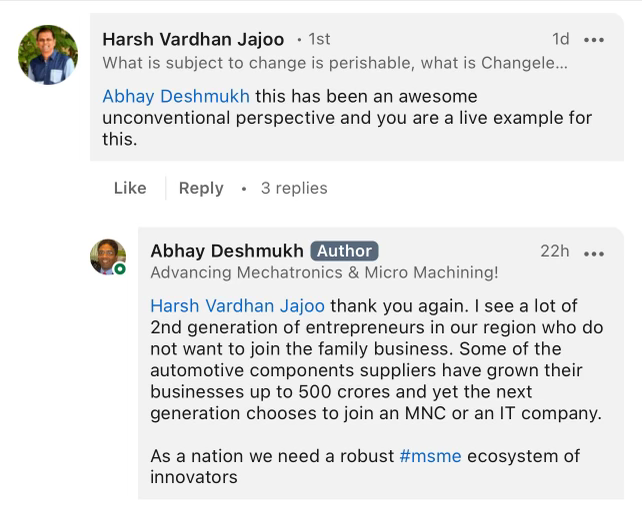Click the Author badge beside Abhay's name
The width and height of the screenshot is (642, 508).
click(344, 251)
